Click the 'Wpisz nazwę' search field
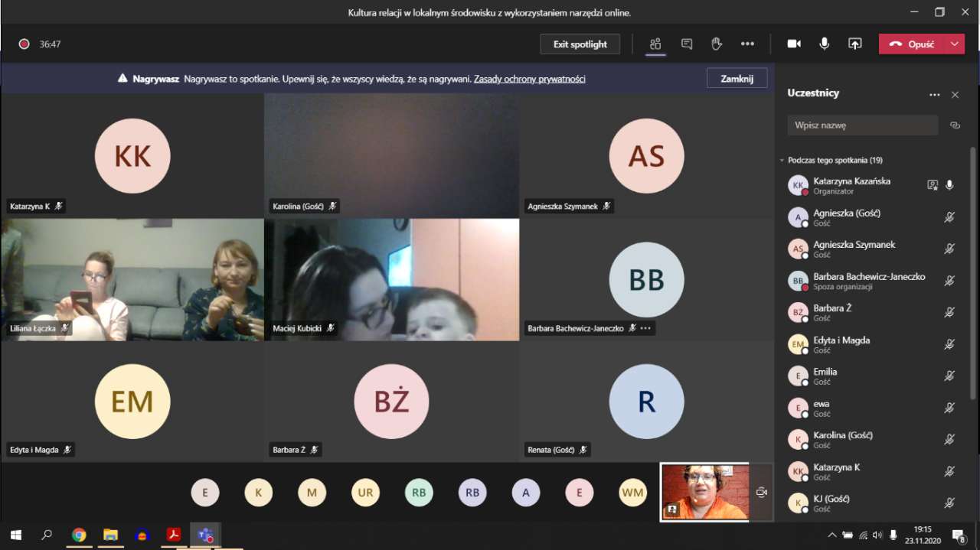Screen dimensions: 980x550 862,125
